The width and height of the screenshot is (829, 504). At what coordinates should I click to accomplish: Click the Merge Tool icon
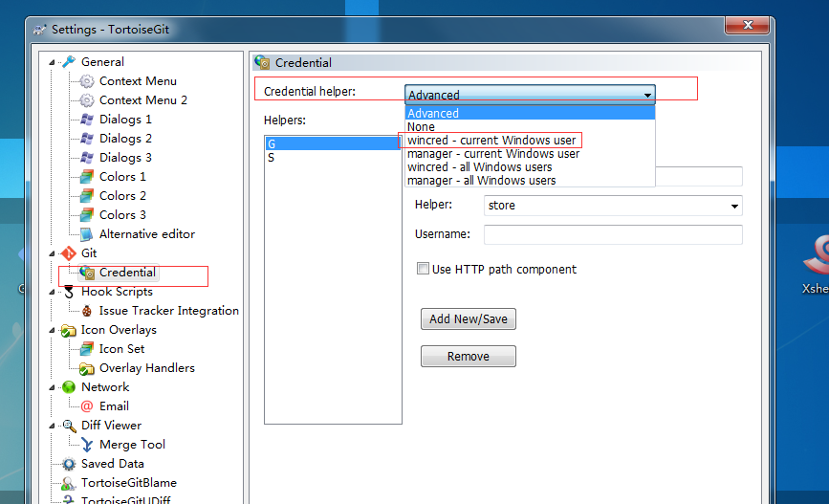87,445
